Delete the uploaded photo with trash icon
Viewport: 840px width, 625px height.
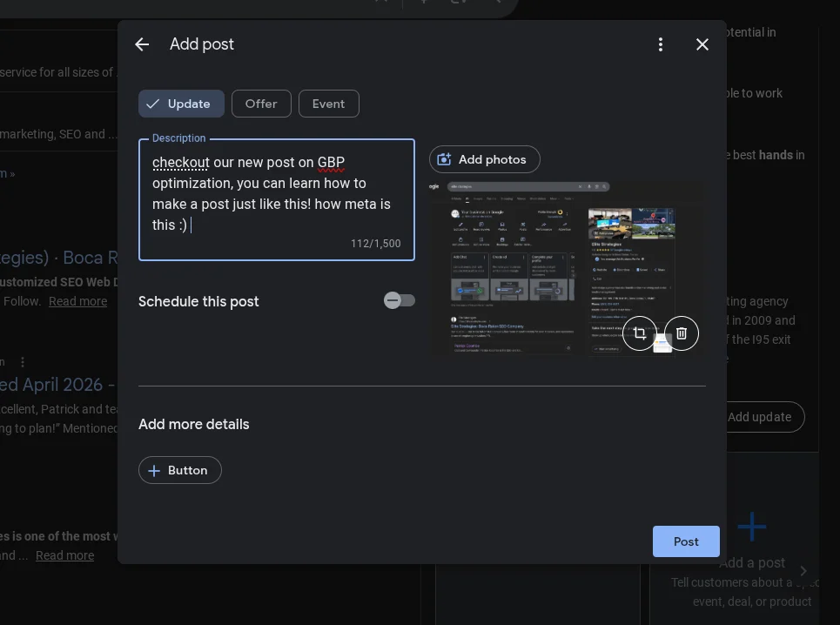pos(682,333)
